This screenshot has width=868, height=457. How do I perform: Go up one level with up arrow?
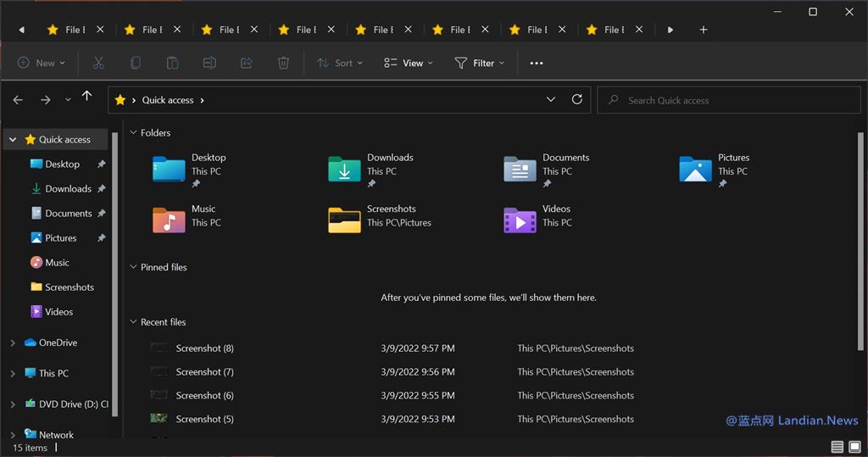click(x=86, y=97)
